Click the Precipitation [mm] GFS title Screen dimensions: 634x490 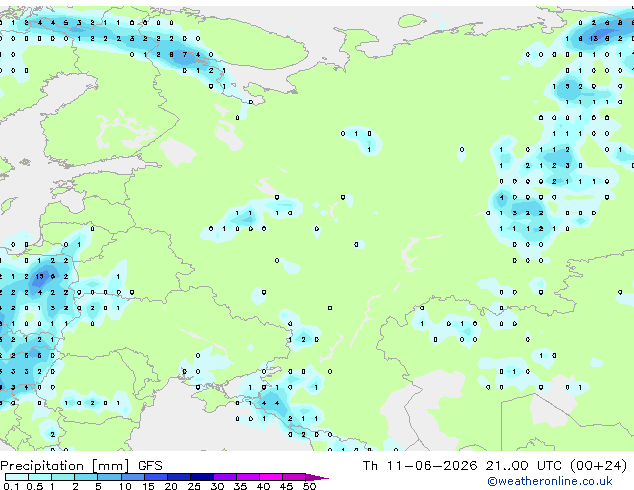tap(81, 466)
